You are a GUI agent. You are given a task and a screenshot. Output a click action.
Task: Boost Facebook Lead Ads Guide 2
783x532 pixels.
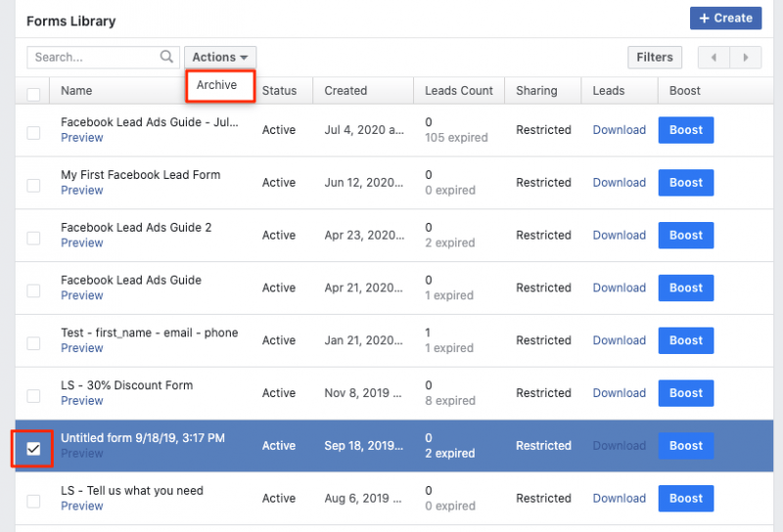point(686,236)
